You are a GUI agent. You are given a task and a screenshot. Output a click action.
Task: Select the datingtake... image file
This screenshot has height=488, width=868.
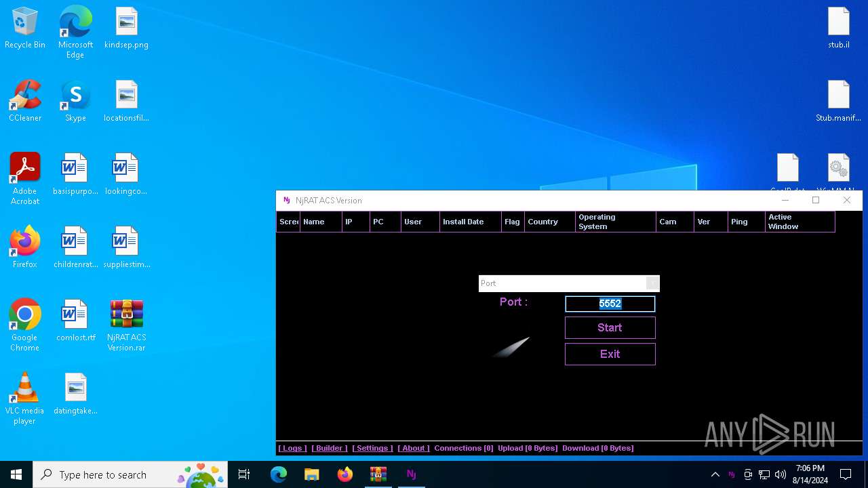[75, 394]
